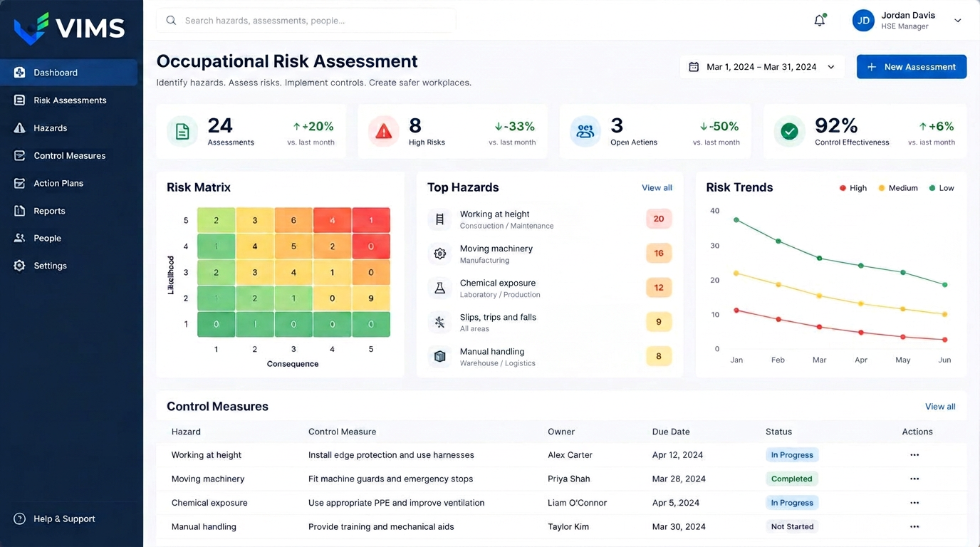Click the ladder icon beside Working at height
The height and width of the screenshot is (547, 980).
[x=439, y=219]
